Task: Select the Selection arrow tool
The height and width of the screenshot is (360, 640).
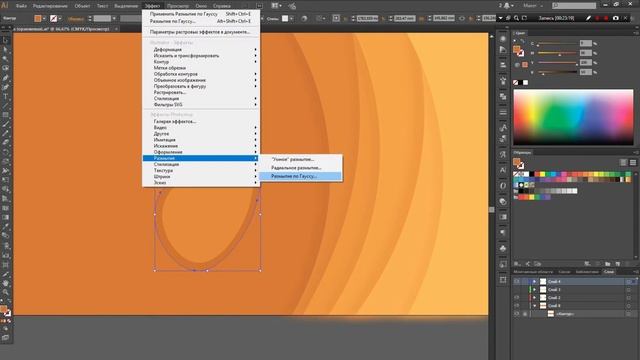Action: 5,40
